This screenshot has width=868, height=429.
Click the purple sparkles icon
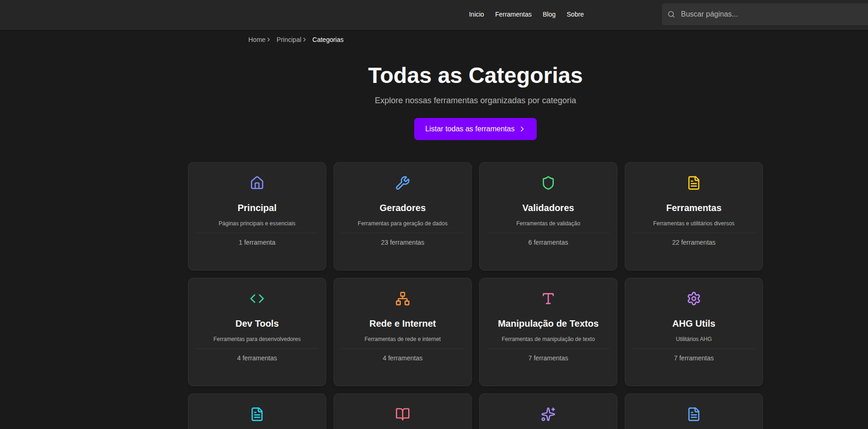click(548, 414)
